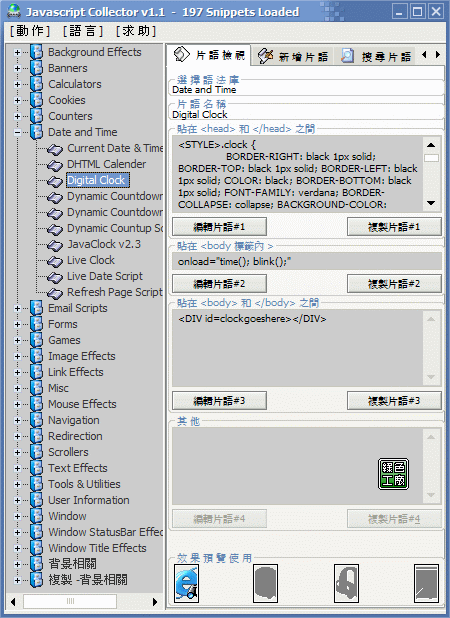This screenshot has height=618, width=450.
Task: Click the second grey preview browser icon
Action: [x=265, y=583]
